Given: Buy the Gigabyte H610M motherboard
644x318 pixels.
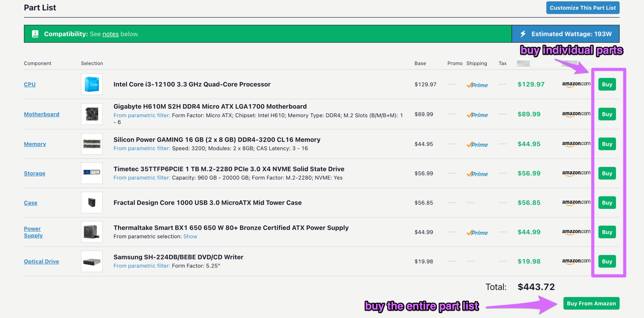Looking at the screenshot, I should [607, 114].
